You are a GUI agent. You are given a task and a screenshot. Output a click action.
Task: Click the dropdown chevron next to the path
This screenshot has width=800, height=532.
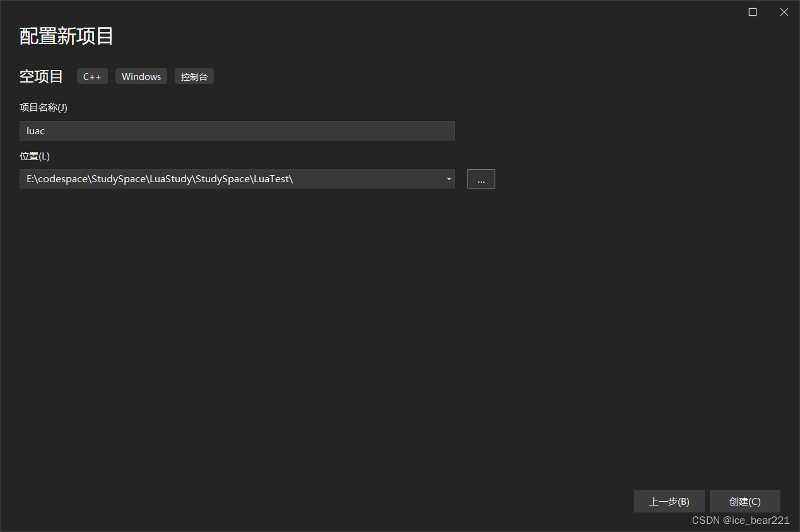(x=449, y=178)
